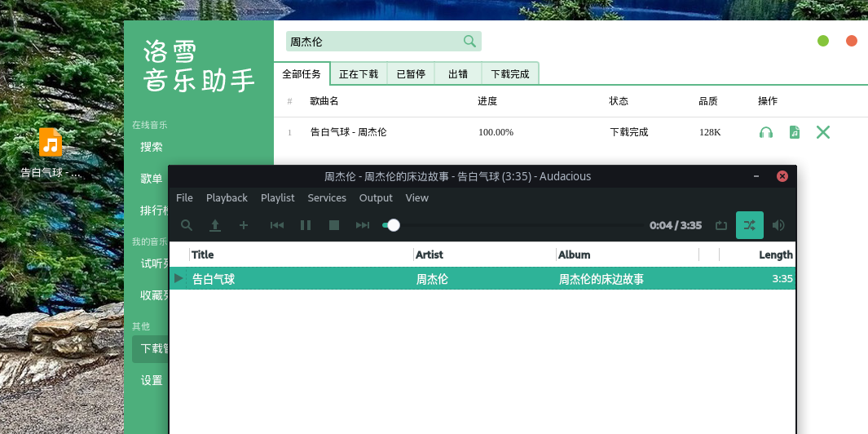Pause playback in Audacious
The image size is (868, 434).
click(306, 225)
